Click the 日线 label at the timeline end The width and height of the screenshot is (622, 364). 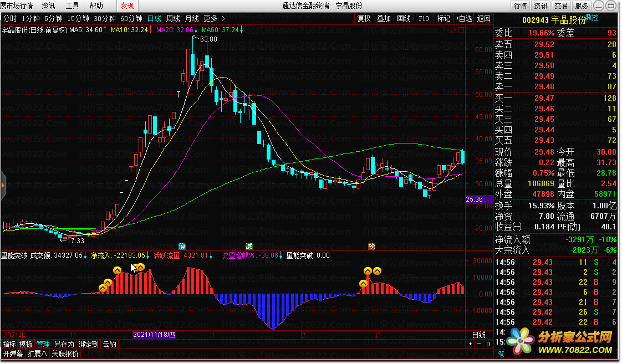(x=479, y=335)
